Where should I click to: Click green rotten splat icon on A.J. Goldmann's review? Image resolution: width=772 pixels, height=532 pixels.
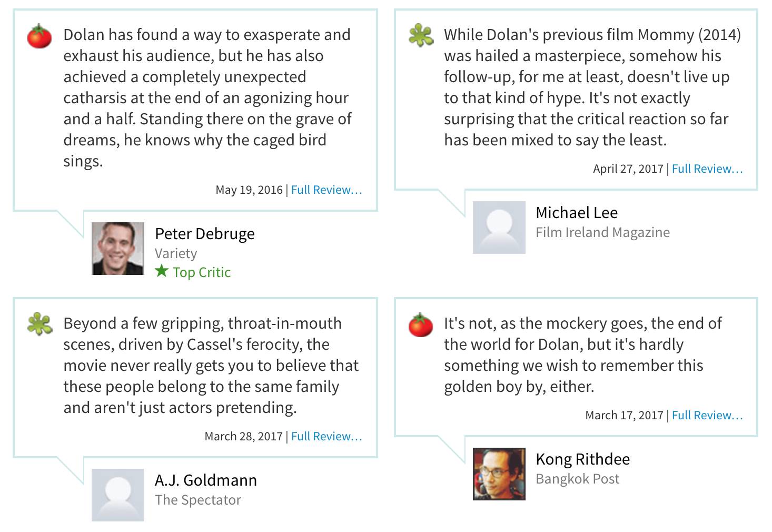coord(39,324)
